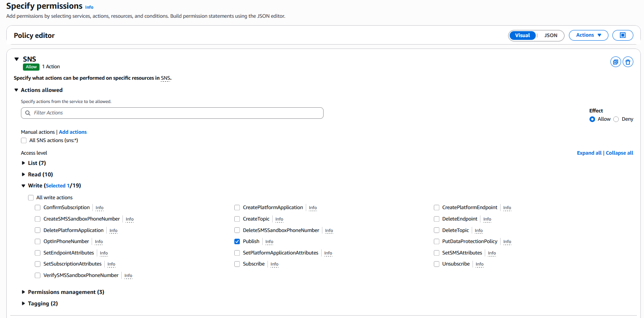Collapse the Actions allowed section

click(16, 90)
